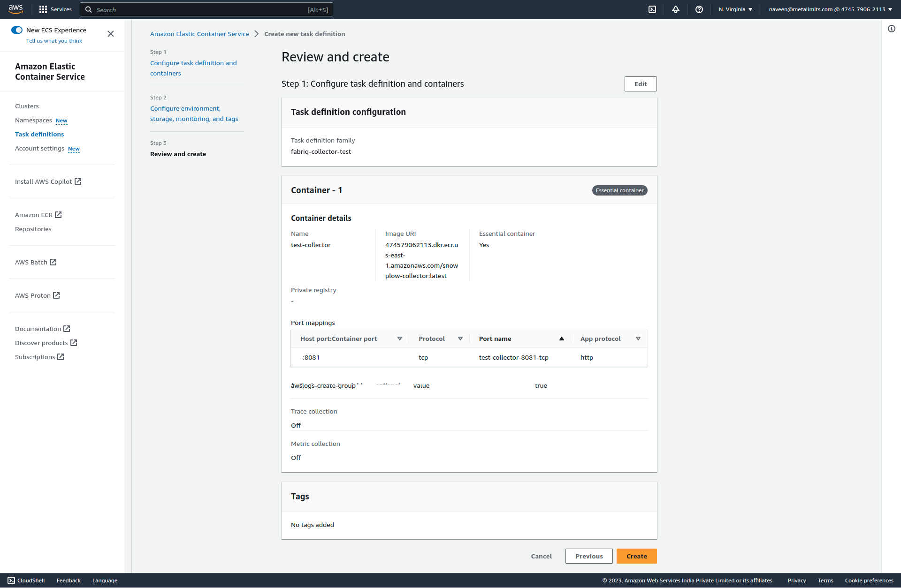The height and width of the screenshot is (588, 901).
Task: Expand the Port name column sort arrow
Action: click(x=561, y=339)
